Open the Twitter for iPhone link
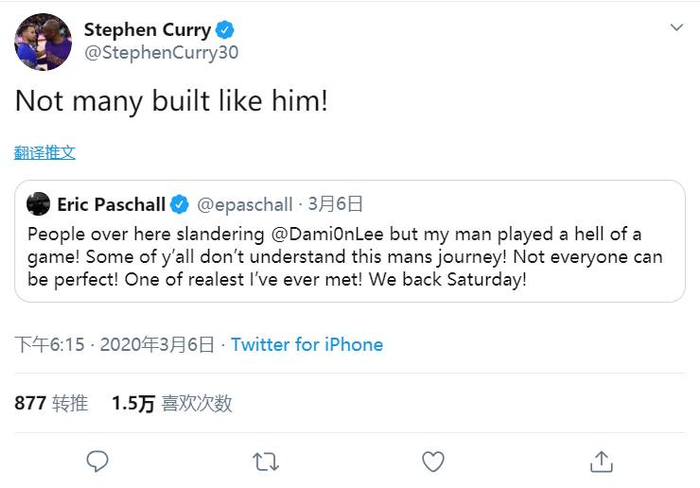The width and height of the screenshot is (700, 488). coord(307,345)
